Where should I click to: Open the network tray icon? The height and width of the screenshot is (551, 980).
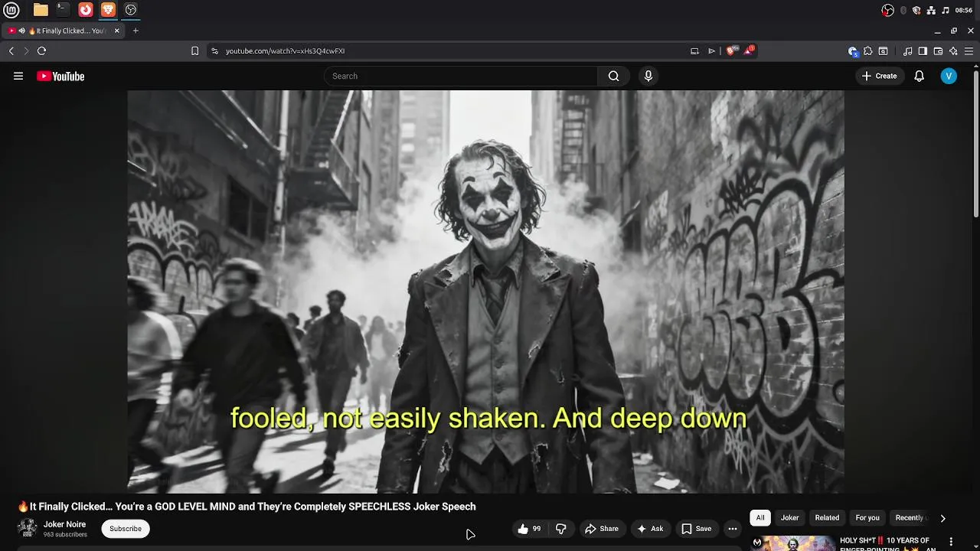pyautogui.click(x=931, y=10)
